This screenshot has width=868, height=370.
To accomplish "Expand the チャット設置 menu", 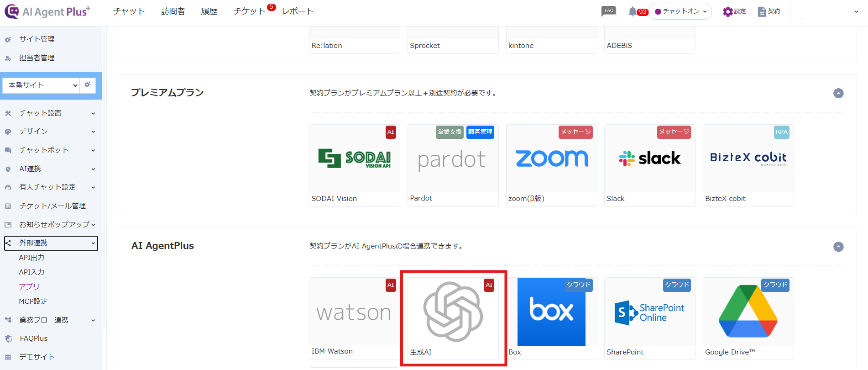I will (x=93, y=113).
